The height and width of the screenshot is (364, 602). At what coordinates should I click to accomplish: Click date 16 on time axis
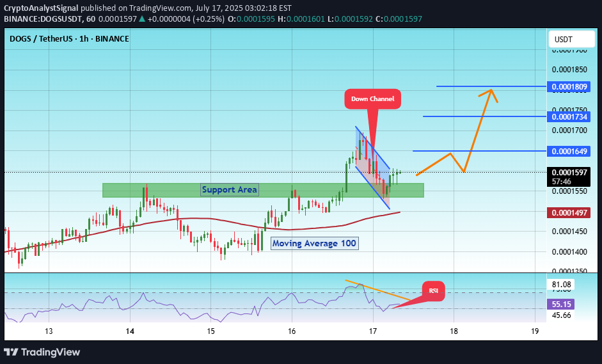click(x=292, y=331)
